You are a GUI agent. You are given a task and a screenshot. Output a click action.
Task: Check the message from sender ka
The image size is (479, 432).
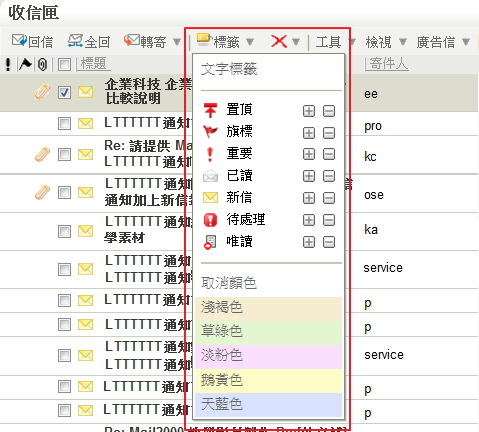pyautogui.click(x=64, y=231)
